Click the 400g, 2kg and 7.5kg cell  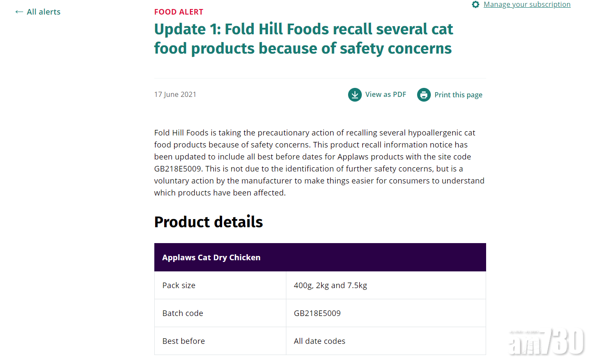pyautogui.click(x=331, y=286)
